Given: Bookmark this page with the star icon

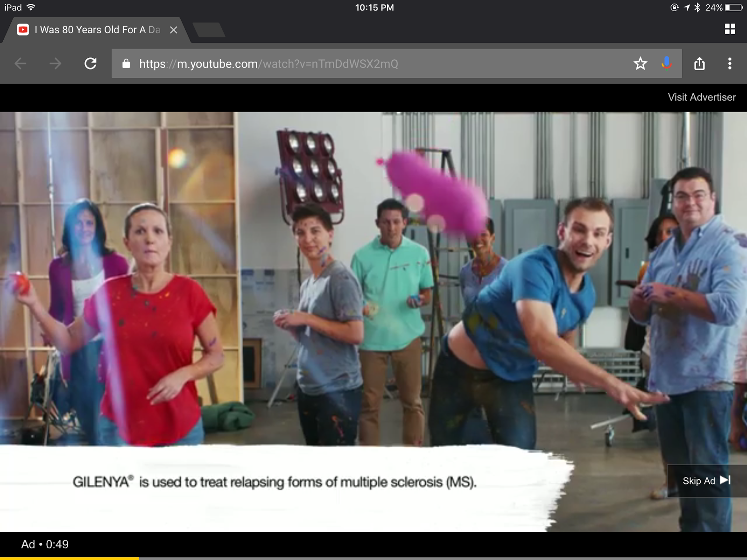Looking at the screenshot, I should click(x=641, y=63).
